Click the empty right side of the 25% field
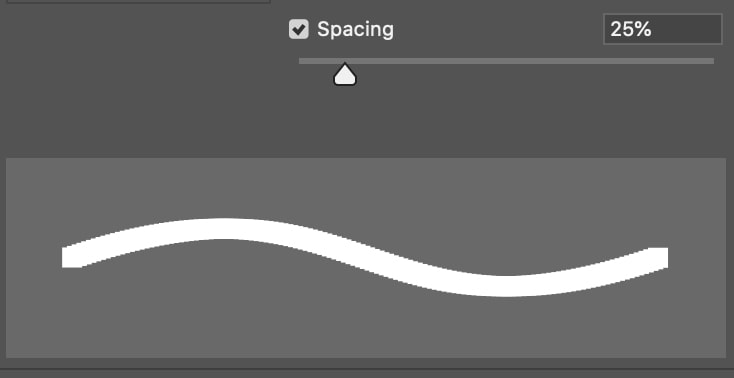Screen dimensions: 734x378 coord(688,29)
